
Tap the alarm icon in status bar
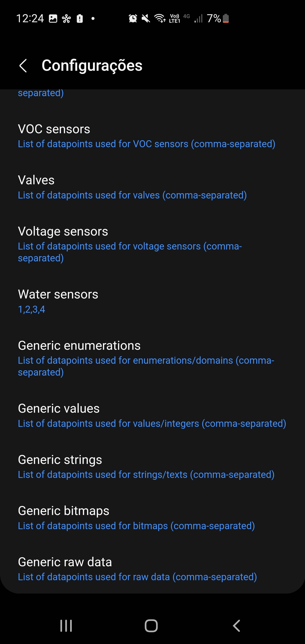click(x=133, y=18)
